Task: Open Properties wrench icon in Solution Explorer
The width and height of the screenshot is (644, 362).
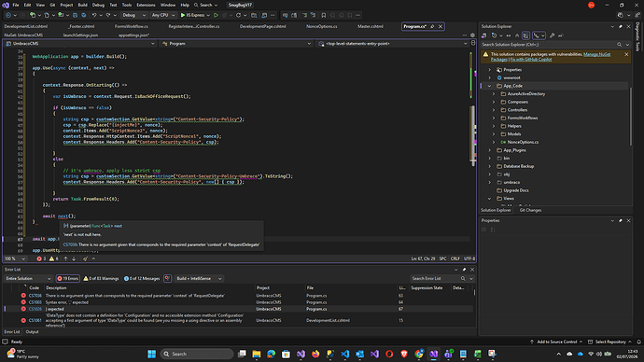Action: click(x=552, y=35)
